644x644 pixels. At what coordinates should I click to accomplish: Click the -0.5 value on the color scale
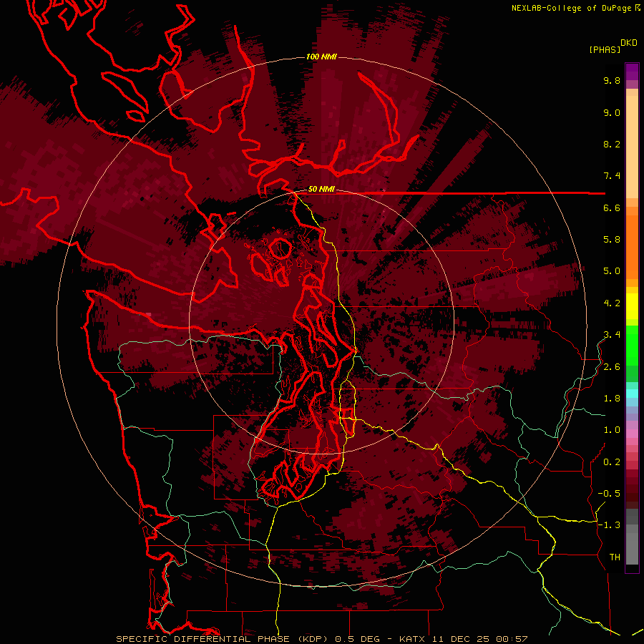tap(609, 494)
